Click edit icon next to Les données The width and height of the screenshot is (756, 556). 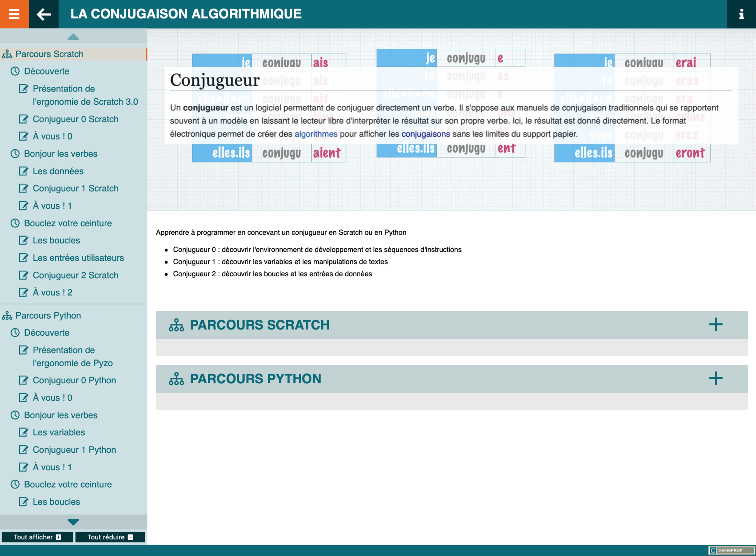tap(23, 171)
